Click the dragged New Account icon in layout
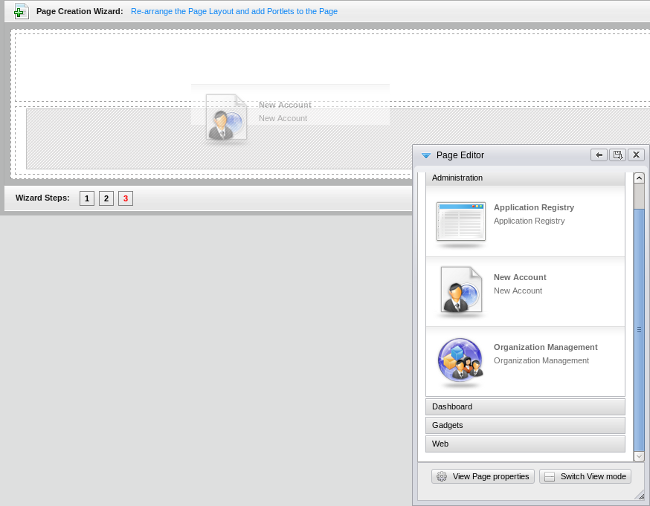The width and height of the screenshot is (650, 506). pos(226,118)
